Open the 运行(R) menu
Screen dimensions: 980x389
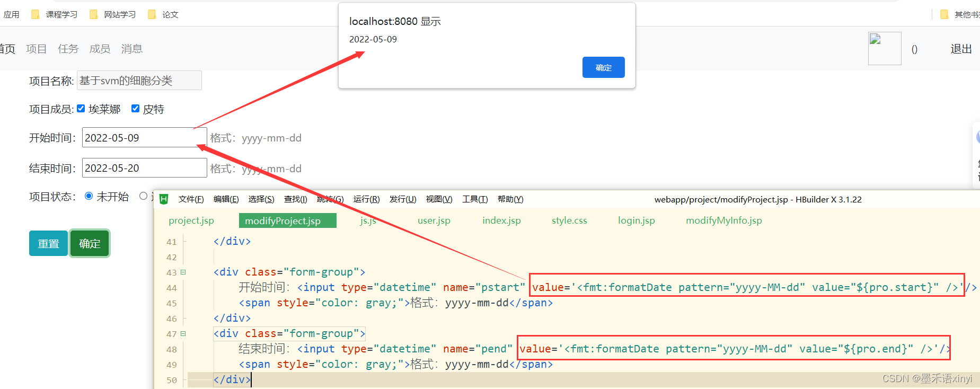[x=367, y=199]
